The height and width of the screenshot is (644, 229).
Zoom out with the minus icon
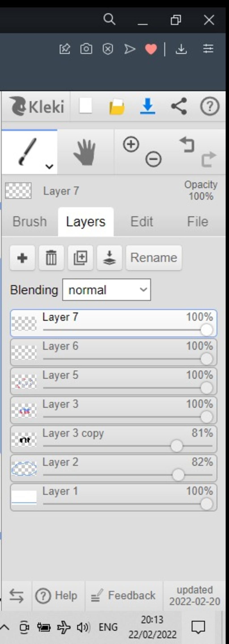click(x=153, y=159)
